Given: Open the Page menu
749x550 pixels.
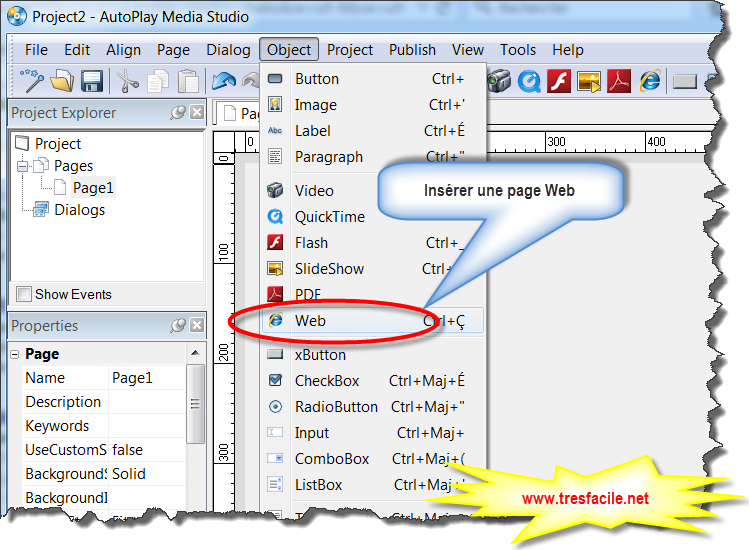Looking at the screenshot, I should click(x=173, y=50).
